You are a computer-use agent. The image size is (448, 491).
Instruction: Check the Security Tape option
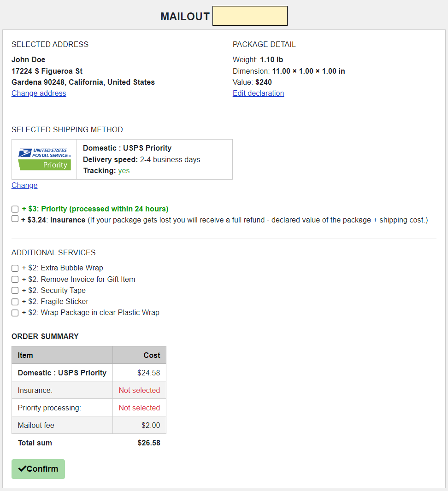(x=15, y=291)
